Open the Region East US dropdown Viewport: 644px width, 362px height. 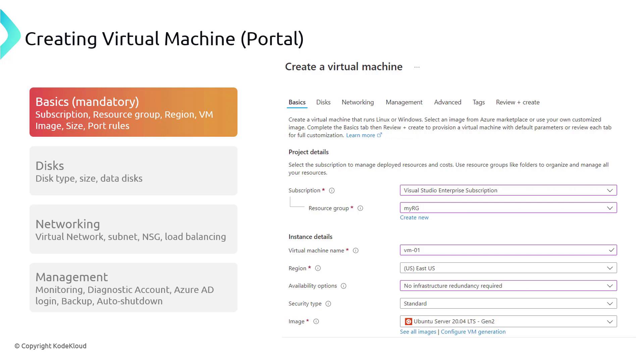click(508, 268)
